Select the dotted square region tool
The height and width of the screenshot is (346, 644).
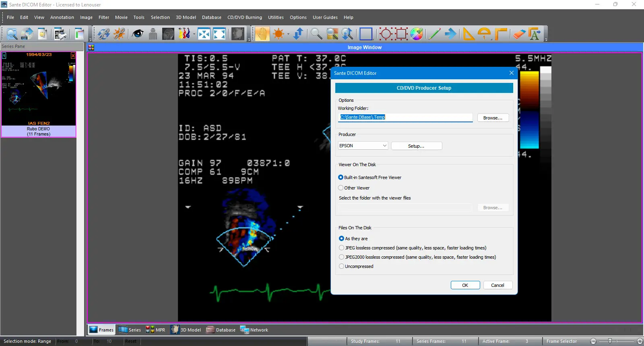tap(401, 34)
